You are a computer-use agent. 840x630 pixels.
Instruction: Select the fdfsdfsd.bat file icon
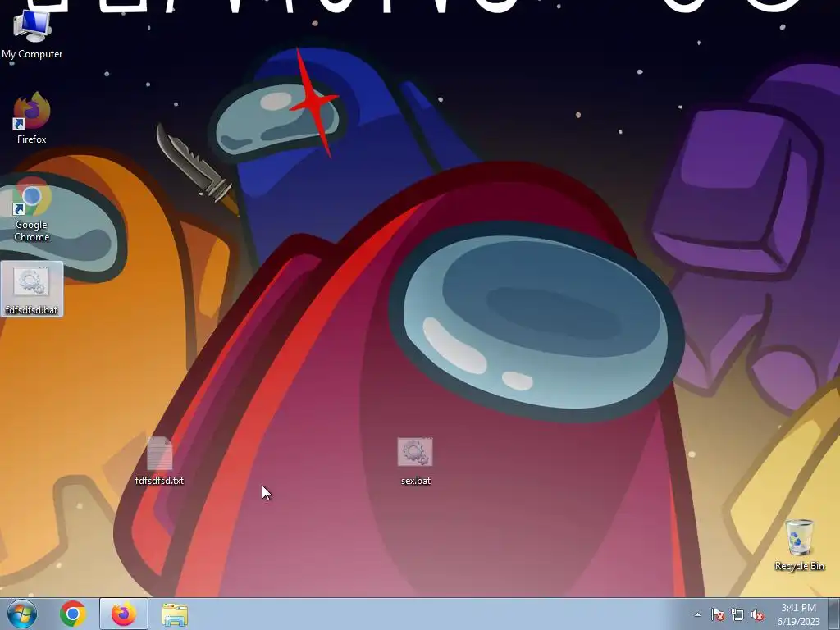click(32, 290)
